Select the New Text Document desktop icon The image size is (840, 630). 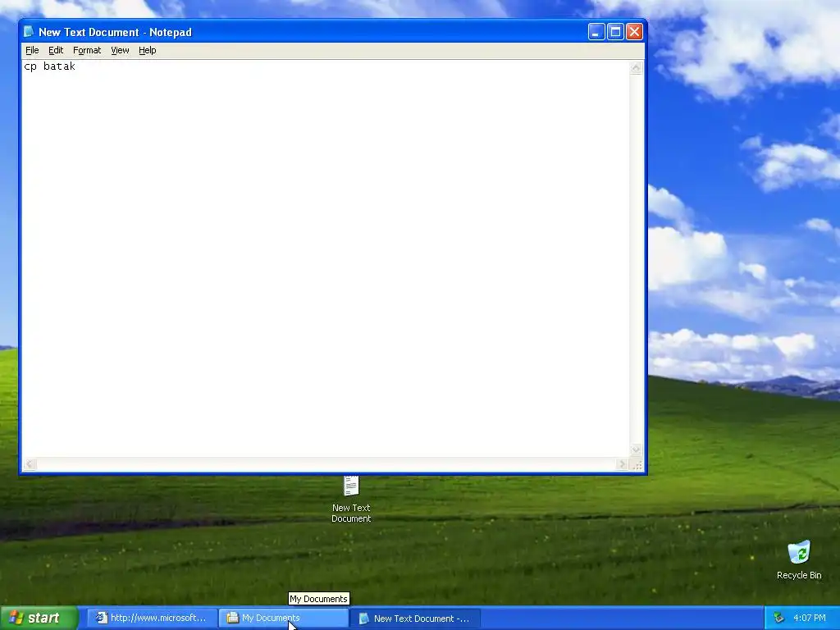[351, 498]
